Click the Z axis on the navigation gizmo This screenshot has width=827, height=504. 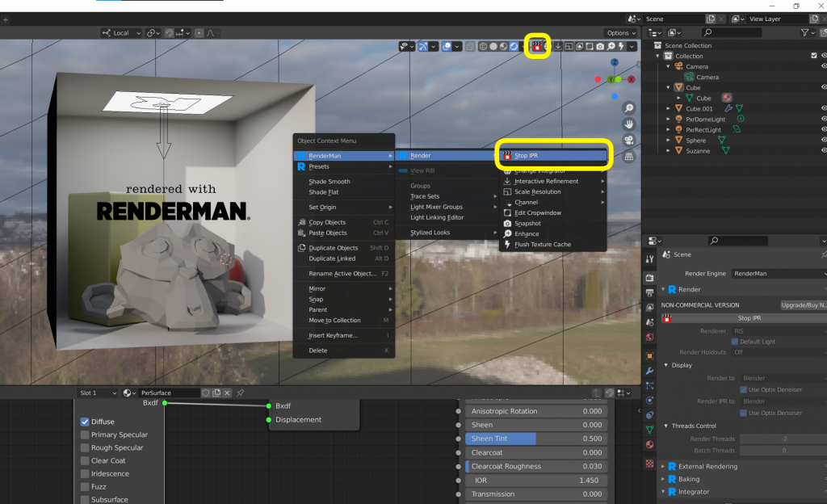pos(615,62)
